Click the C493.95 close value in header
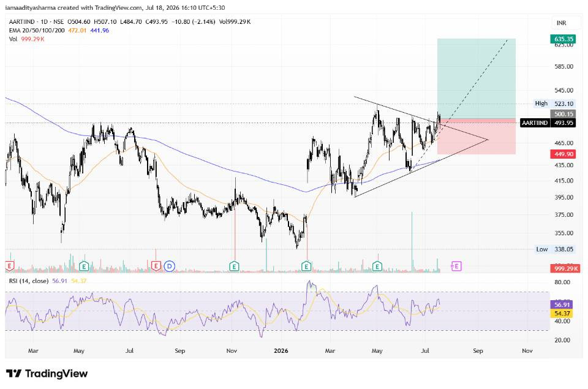The width and height of the screenshot is (588, 389). click(156, 22)
